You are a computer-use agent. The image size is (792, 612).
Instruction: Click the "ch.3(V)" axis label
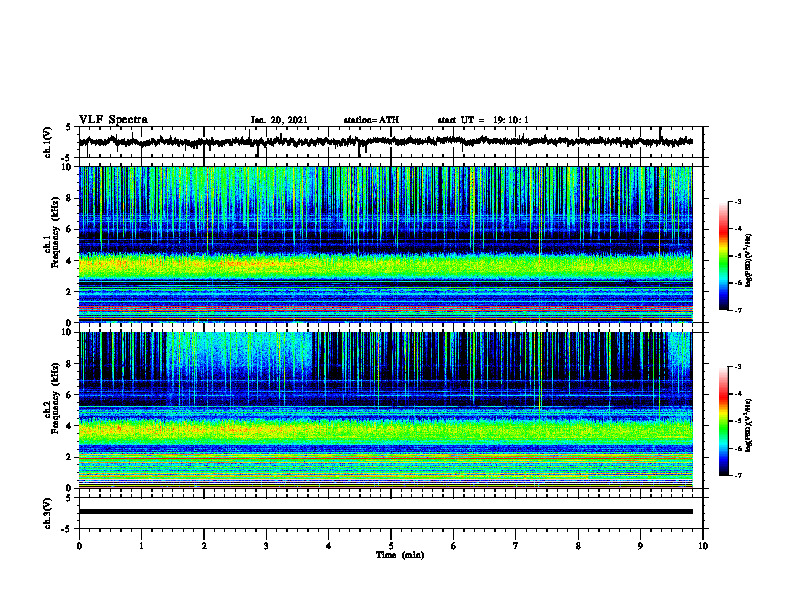[x=48, y=513]
